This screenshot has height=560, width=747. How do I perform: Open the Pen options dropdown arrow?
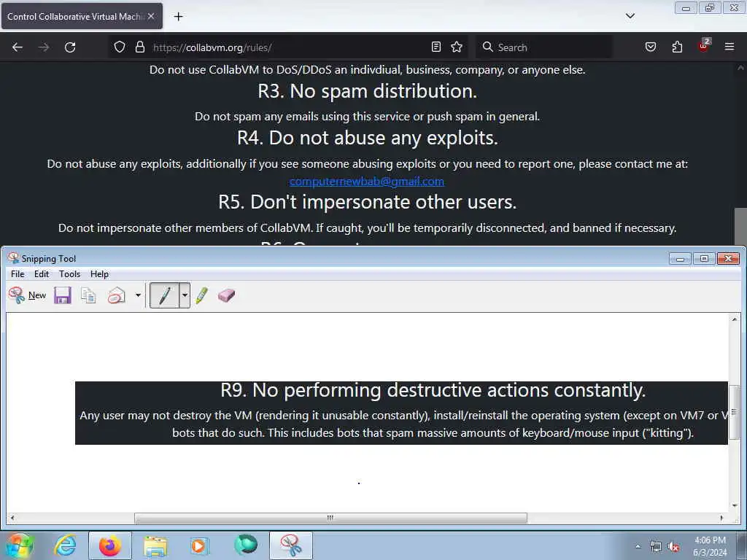click(185, 295)
